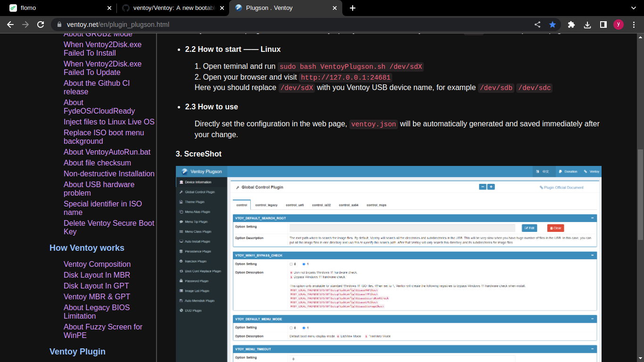
Task: Open 'Ventoy MBR & GPT' link
Action: click(97, 296)
